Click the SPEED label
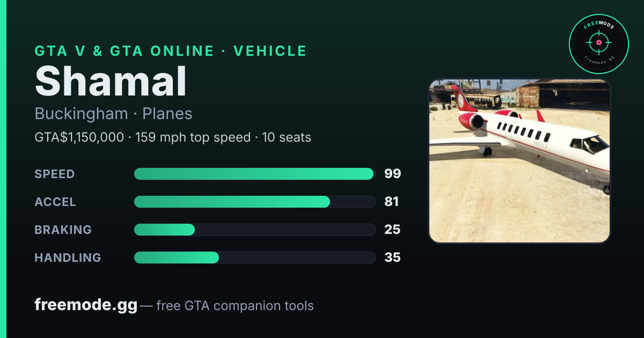 (55, 174)
